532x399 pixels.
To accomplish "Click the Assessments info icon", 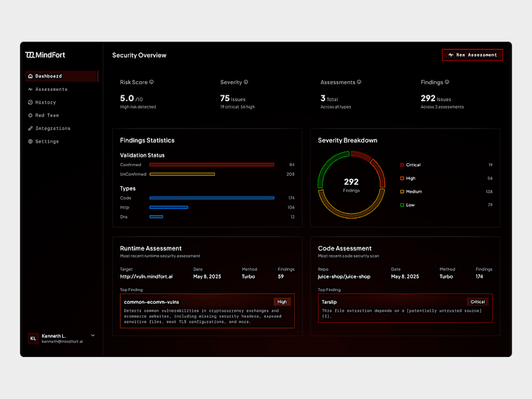I will point(359,82).
